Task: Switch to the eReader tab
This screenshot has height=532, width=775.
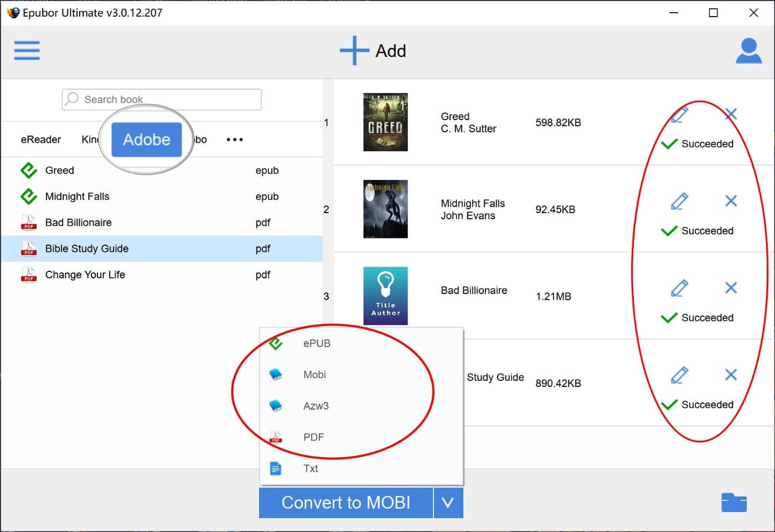Action: pyautogui.click(x=41, y=140)
